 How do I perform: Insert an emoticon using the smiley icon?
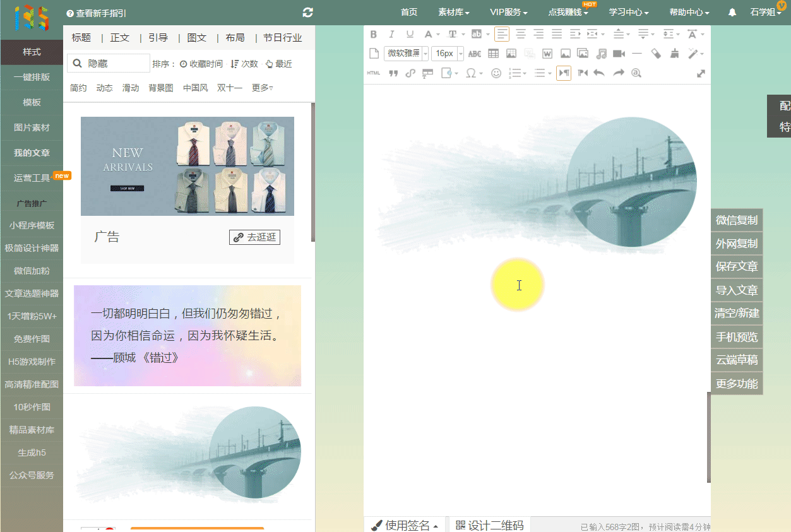point(496,73)
